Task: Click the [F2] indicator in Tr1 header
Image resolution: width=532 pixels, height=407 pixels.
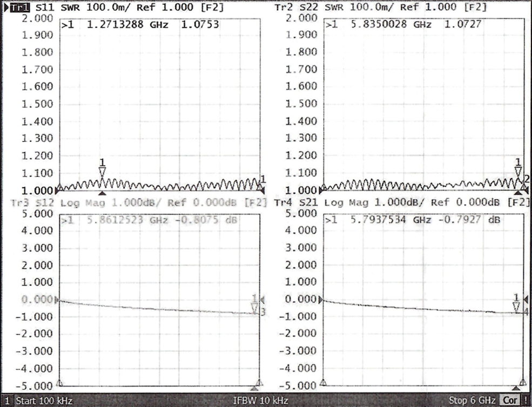Action: [x=212, y=8]
